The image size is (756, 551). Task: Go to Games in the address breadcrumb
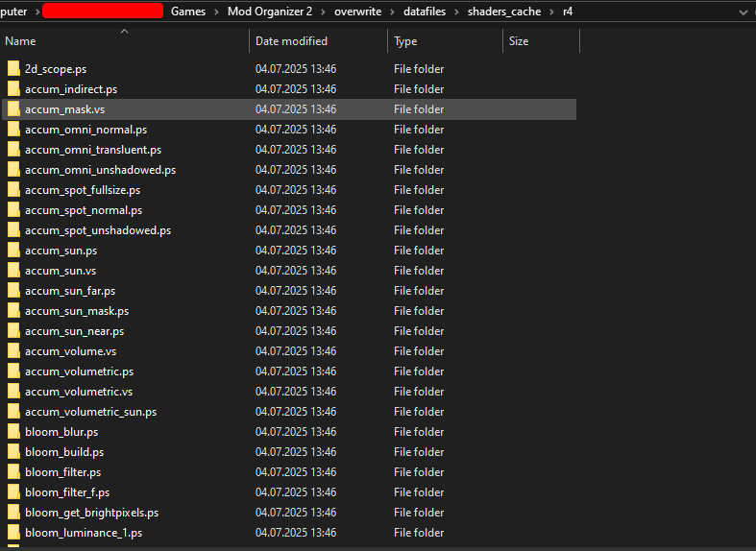(x=188, y=12)
